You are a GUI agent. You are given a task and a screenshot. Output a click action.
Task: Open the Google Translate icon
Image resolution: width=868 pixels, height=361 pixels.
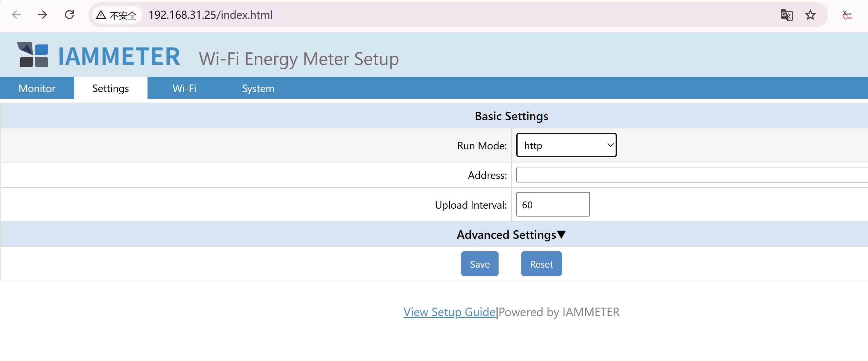[x=786, y=15]
